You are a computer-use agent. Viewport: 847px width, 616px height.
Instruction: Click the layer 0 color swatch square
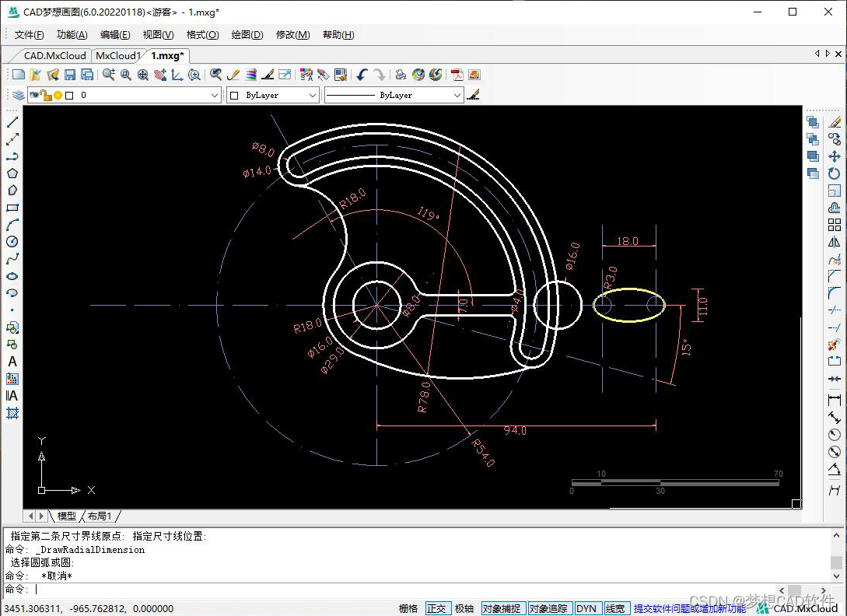point(69,96)
